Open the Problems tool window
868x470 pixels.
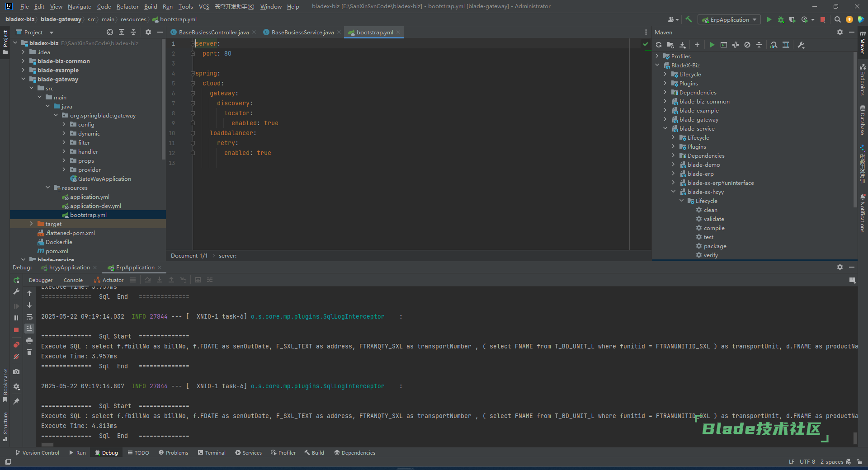pyautogui.click(x=173, y=452)
